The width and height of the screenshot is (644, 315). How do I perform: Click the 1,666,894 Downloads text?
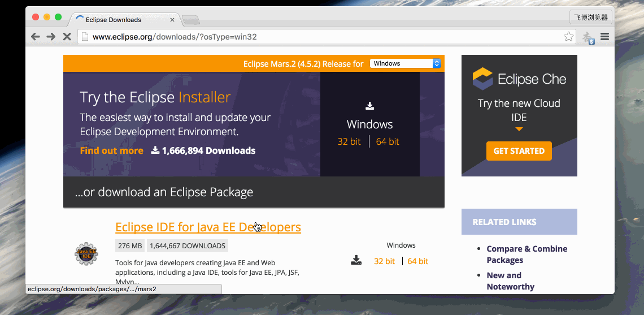pyautogui.click(x=208, y=150)
